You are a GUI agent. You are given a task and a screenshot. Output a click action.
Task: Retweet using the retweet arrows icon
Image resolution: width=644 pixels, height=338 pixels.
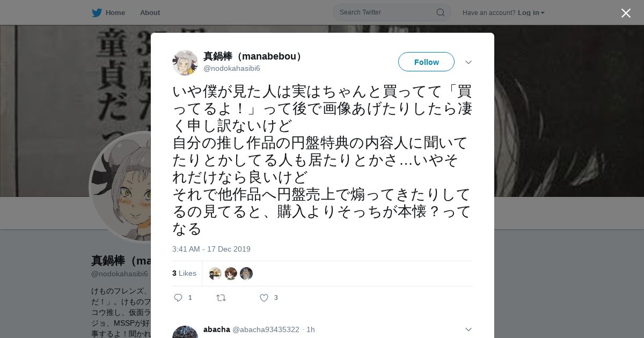[221, 298]
